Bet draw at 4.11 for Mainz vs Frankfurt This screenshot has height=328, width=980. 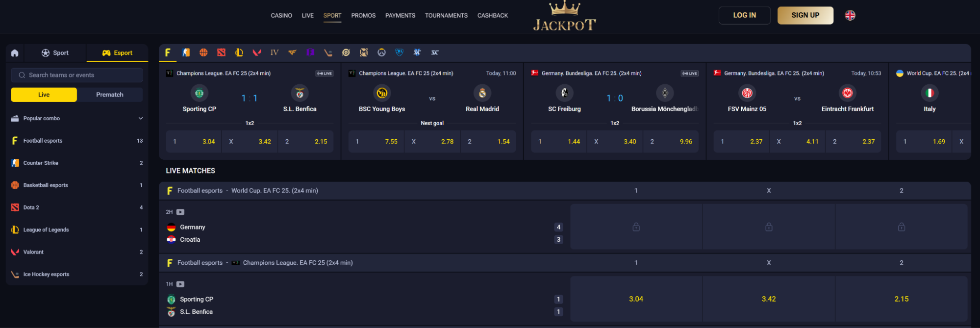798,142
